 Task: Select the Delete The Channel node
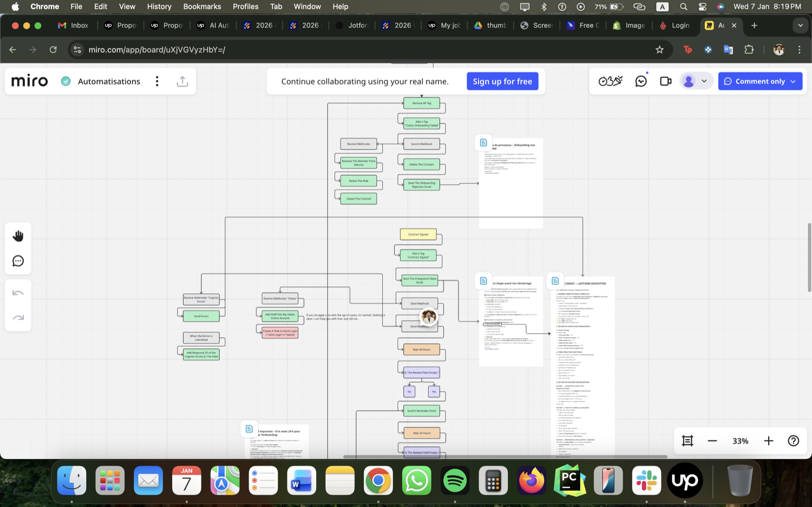tap(358, 199)
